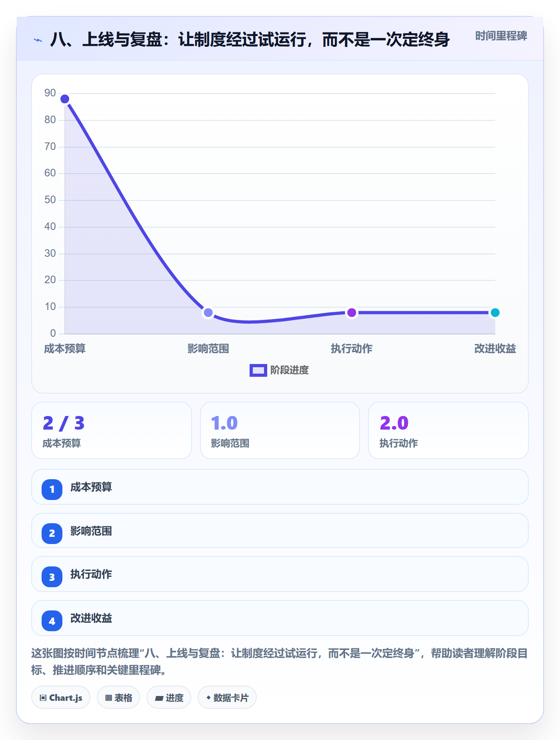
Task: Click step badge number 3
Action: (52, 577)
